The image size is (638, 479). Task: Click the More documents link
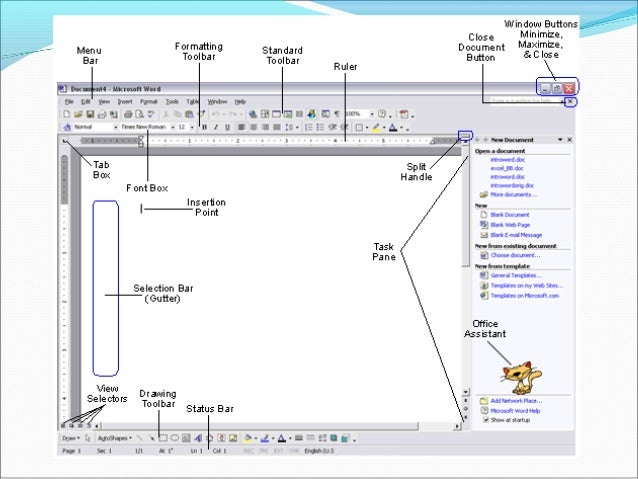coord(510,194)
